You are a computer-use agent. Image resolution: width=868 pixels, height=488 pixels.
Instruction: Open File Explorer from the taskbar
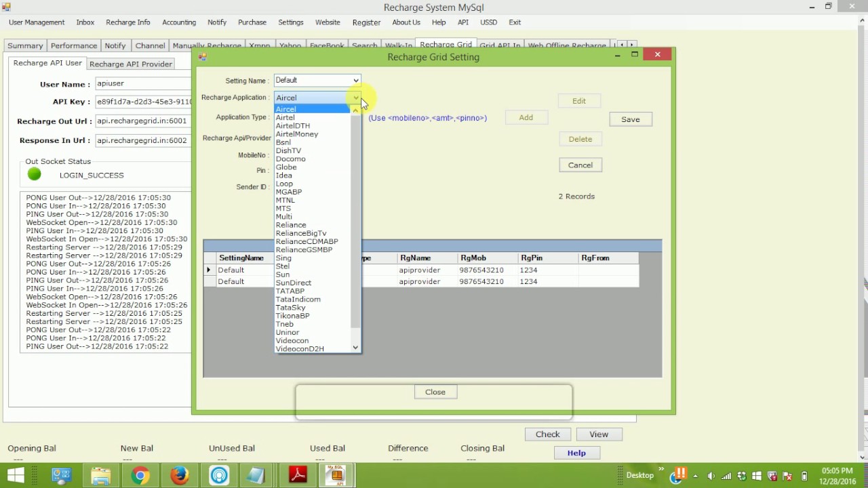(x=101, y=476)
